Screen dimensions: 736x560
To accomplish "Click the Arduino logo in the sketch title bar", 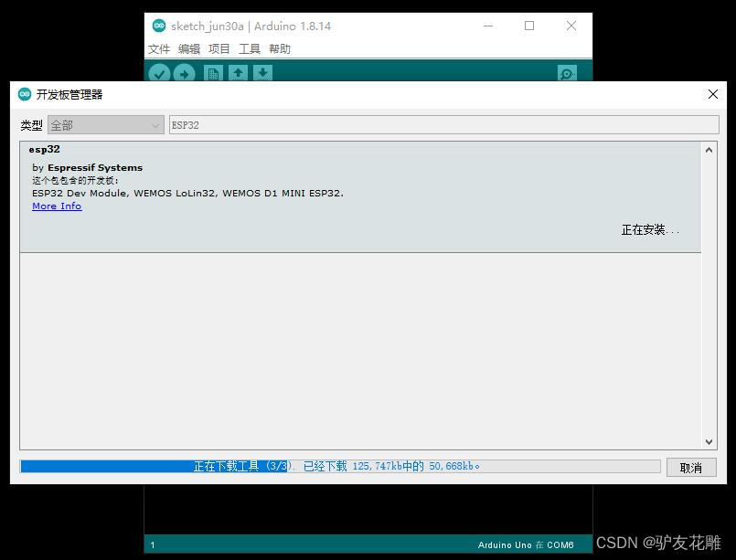I will pos(159,26).
